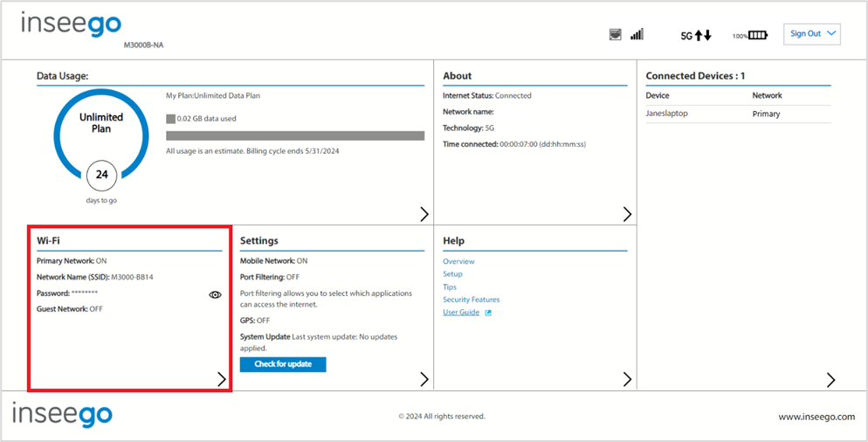Expand the Data Usage panel arrow
This screenshot has height=442, width=868.
[x=424, y=214]
